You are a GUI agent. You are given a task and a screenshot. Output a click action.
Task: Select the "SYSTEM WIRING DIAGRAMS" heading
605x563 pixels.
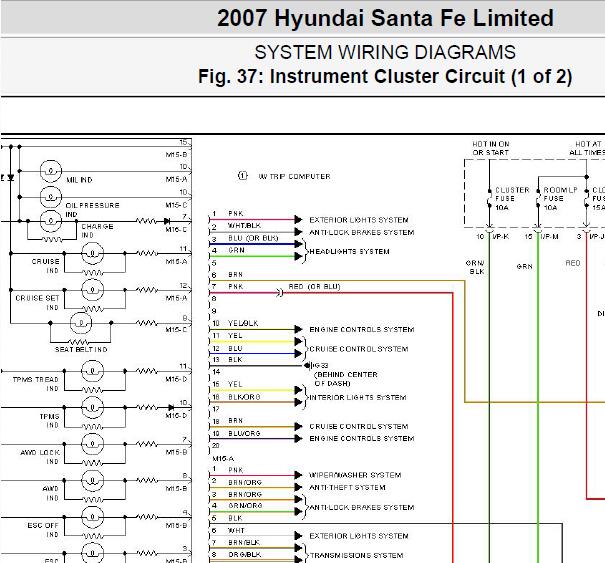tap(385, 52)
